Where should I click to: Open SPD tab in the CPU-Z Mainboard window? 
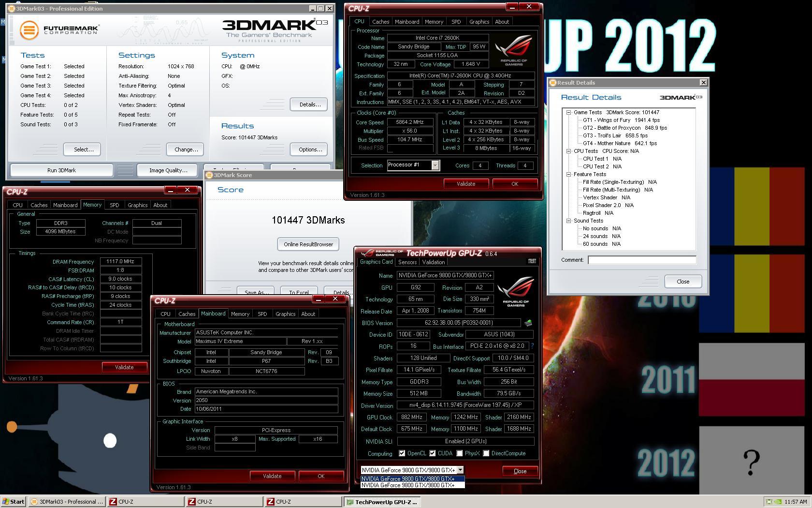[x=262, y=314]
